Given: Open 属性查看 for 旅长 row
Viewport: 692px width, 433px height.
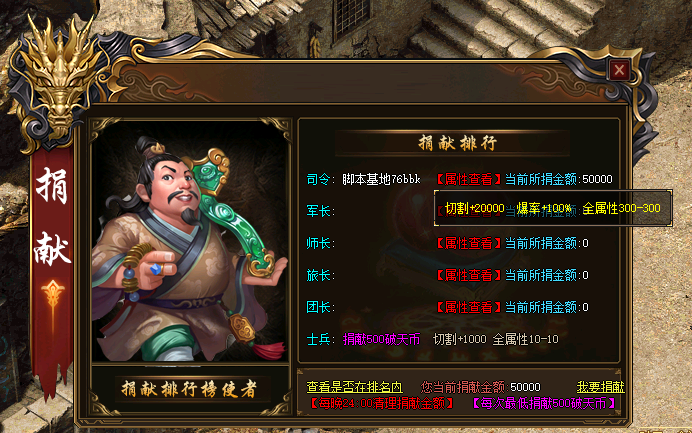Looking at the screenshot, I should click(x=469, y=275).
